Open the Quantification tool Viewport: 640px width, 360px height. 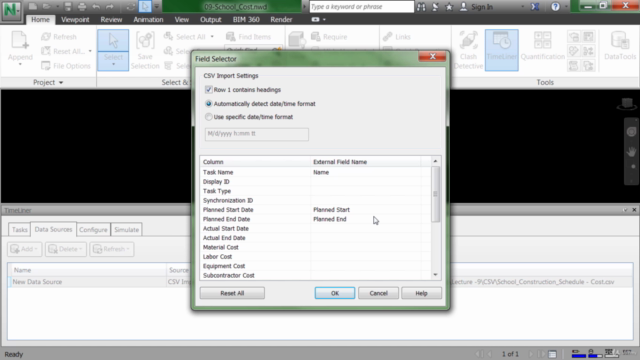click(x=542, y=47)
